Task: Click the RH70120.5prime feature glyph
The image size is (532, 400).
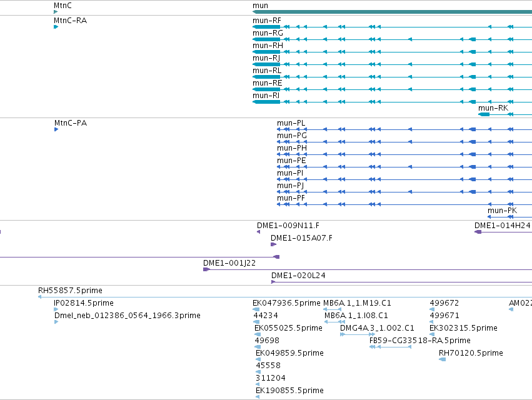Action: [x=443, y=359]
